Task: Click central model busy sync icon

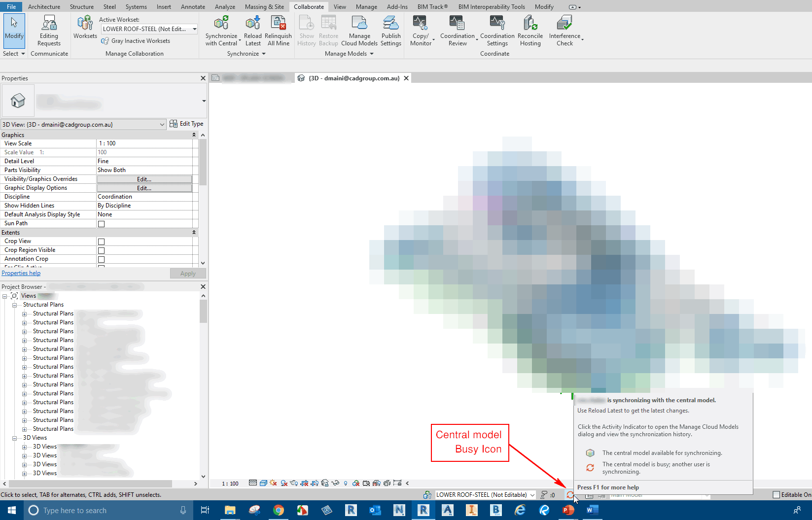Action: click(570, 495)
